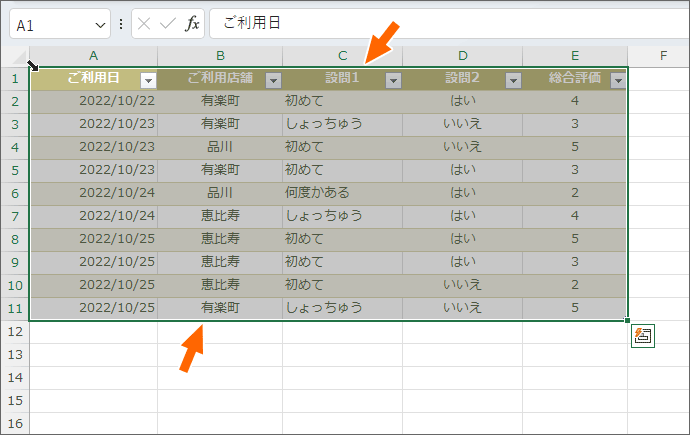The width and height of the screenshot is (690, 435).
Task: Click the ご利用日 header cell
Action: (93, 79)
